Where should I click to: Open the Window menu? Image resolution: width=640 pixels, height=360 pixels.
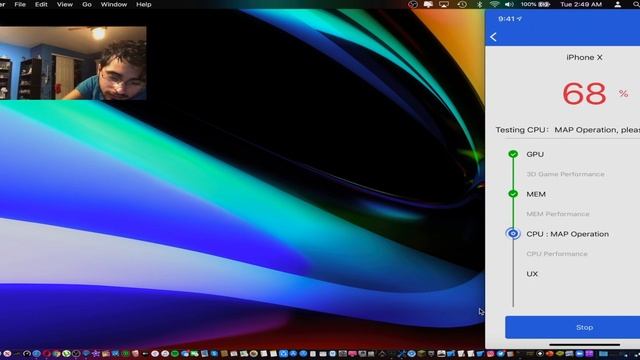pyautogui.click(x=113, y=4)
